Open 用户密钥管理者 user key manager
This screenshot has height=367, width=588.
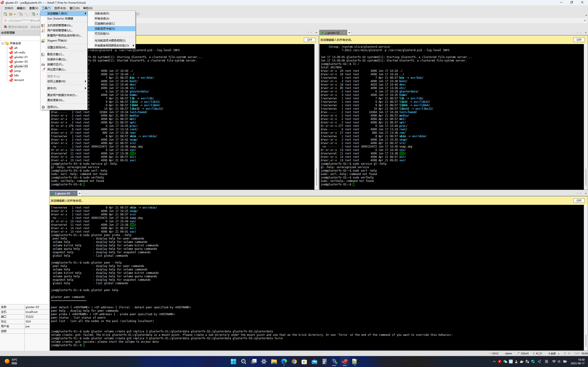[60, 30]
